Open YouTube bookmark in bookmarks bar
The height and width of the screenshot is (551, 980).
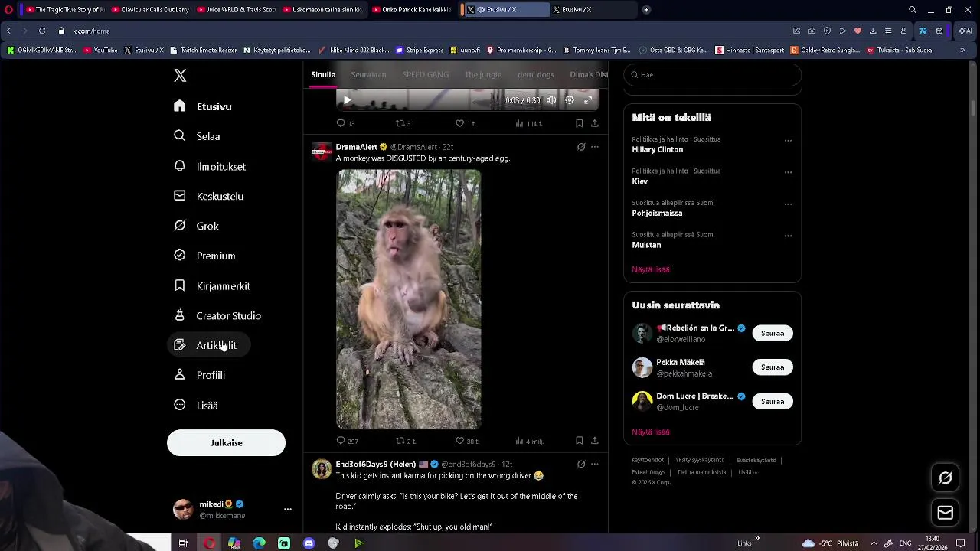point(100,50)
